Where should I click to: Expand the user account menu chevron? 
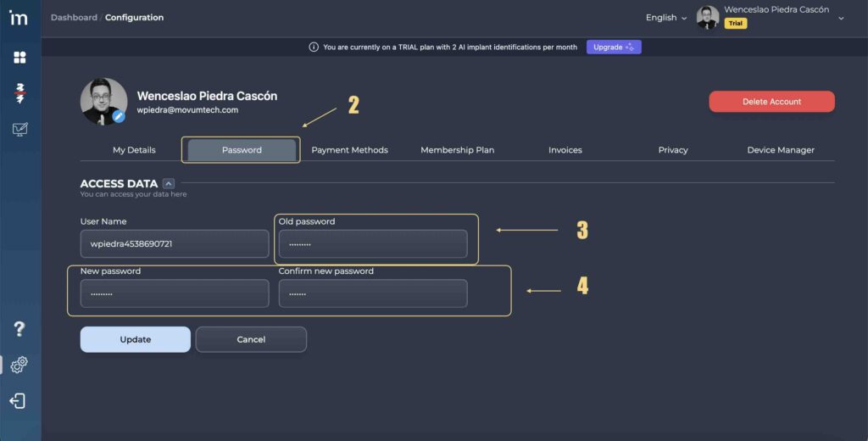pos(841,19)
